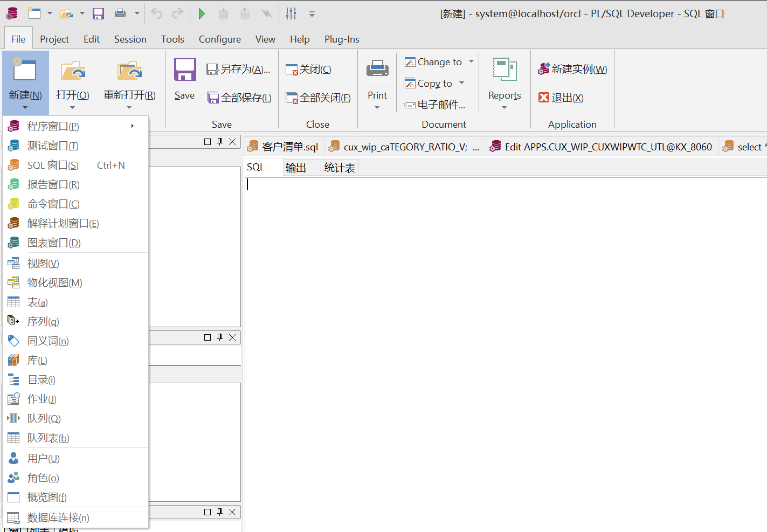Viewport: 767px width, 532px height.
Task: Click the Redo arrow icon
Action: [x=177, y=13]
